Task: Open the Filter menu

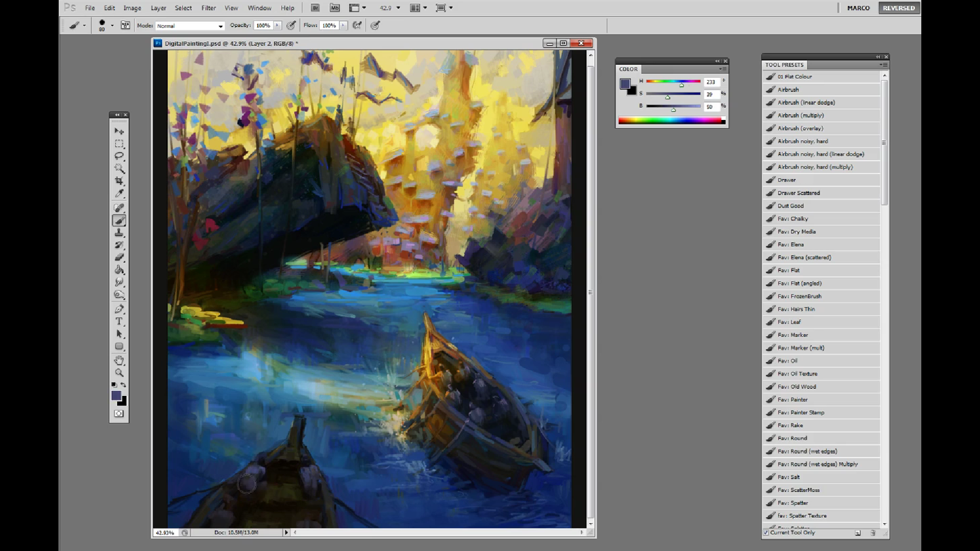Action: pos(208,8)
